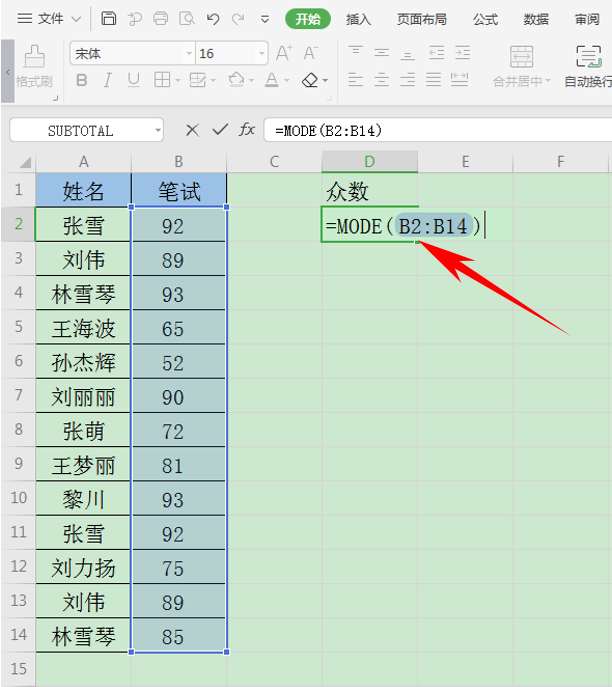Expand the font color dropdown arrow
The width and height of the screenshot is (612, 687).
pos(287,81)
